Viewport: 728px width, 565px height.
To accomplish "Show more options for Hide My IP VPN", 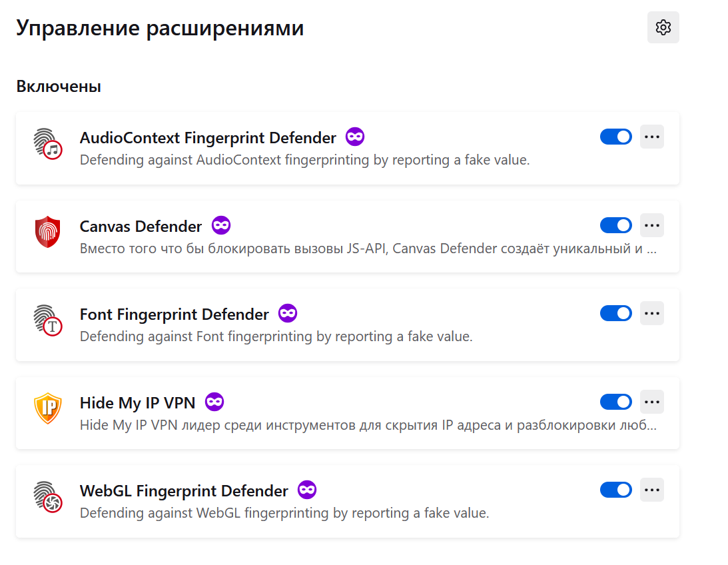I will pyautogui.click(x=652, y=402).
